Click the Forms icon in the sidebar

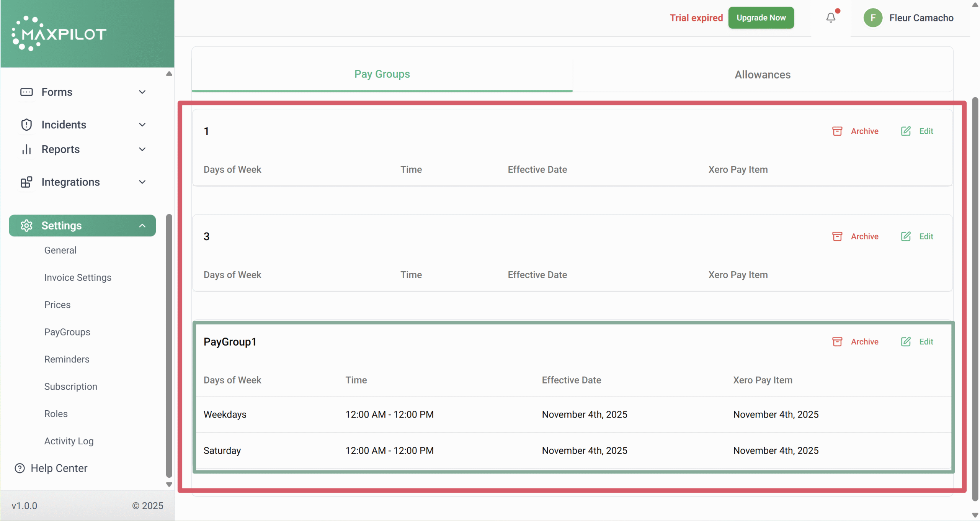tap(26, 92)
